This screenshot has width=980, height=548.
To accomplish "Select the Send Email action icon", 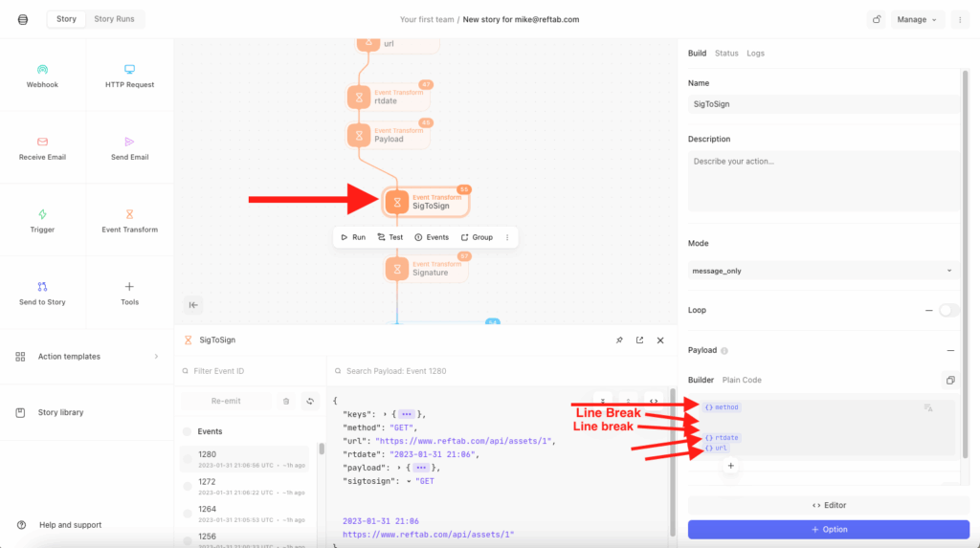I will 129,142.
